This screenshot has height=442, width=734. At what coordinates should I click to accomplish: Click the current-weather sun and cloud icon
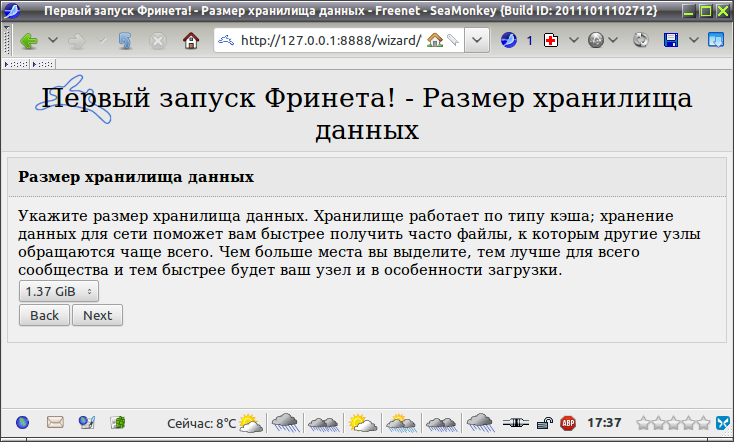click(x=250, y=423)
